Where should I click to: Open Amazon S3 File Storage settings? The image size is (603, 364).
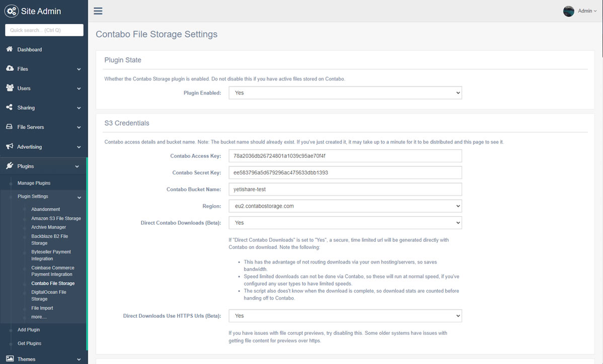pyautogui.click(x=56, y=219)
